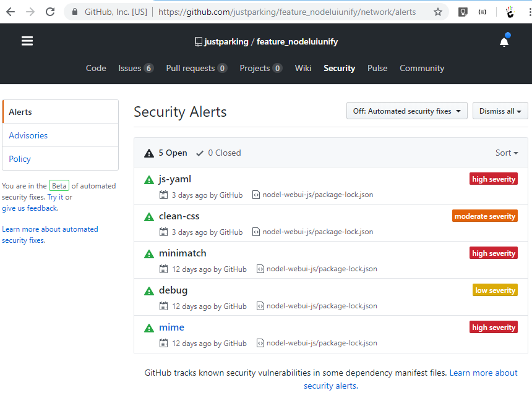Click the js-yaml alert warning triangle

[149, 180]
